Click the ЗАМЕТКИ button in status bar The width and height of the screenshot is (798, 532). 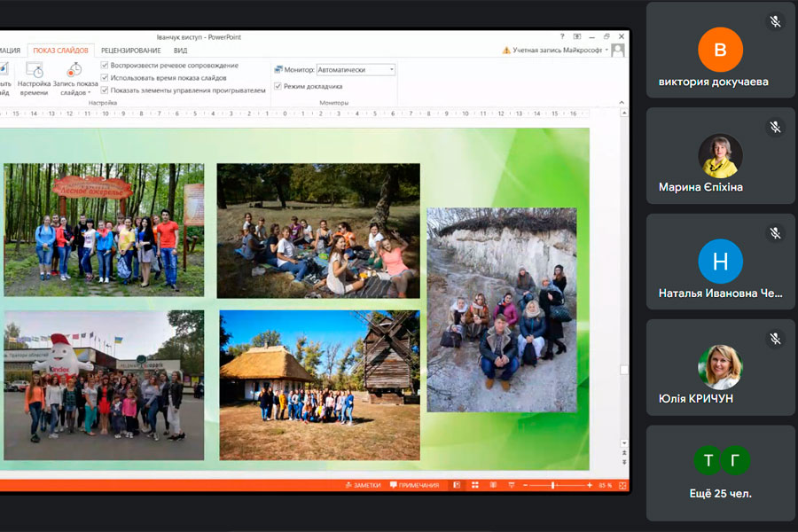(363, 485)
